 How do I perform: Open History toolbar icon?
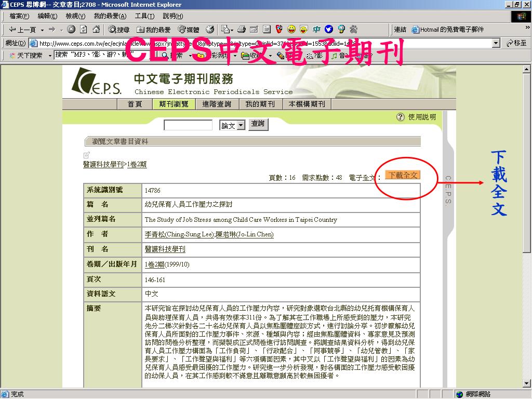pyautogui.click(x=210, y=30)
